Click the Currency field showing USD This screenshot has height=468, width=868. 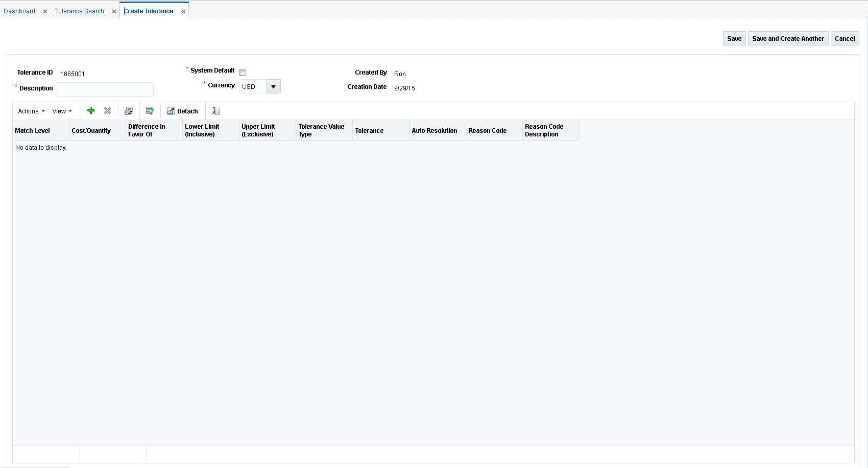tap(253, 86)
